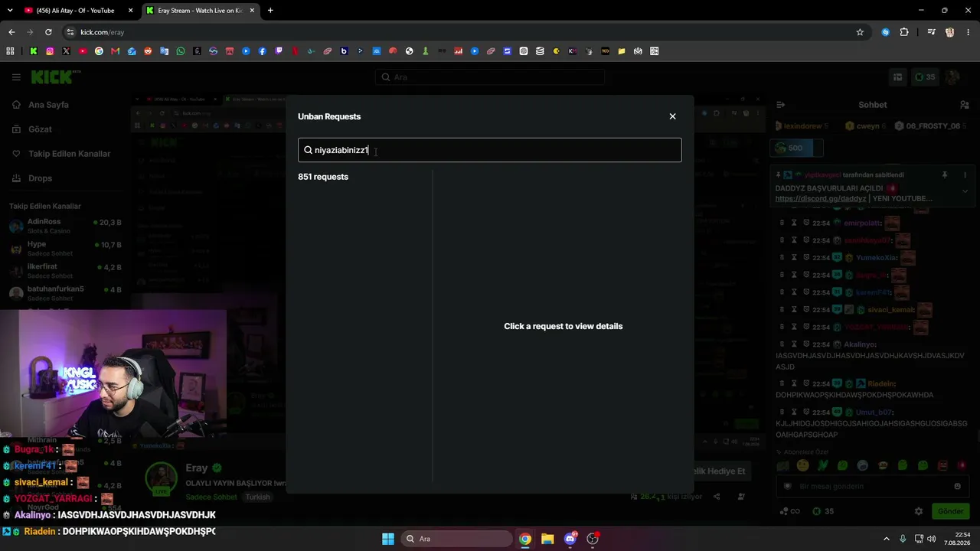The image size is (980, 551).
Task: Open the AdinRoss followed channel
Action: pyautogui.click(x=65, y=226)
